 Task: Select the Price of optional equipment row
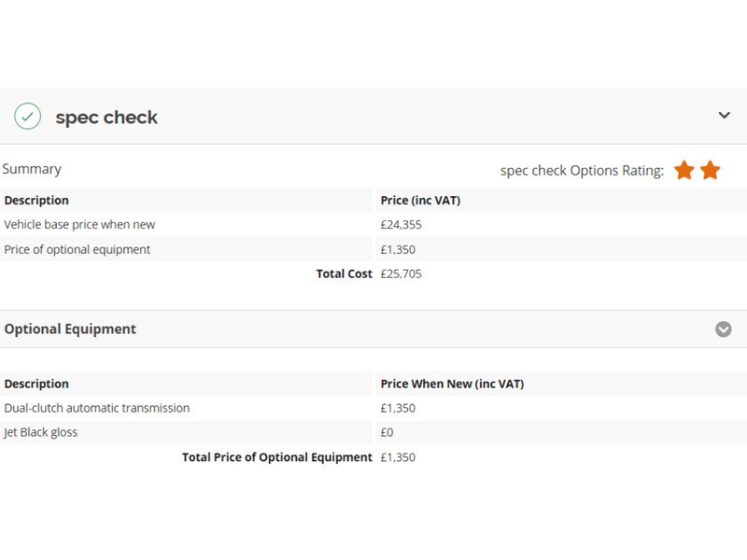pos(373,249)
